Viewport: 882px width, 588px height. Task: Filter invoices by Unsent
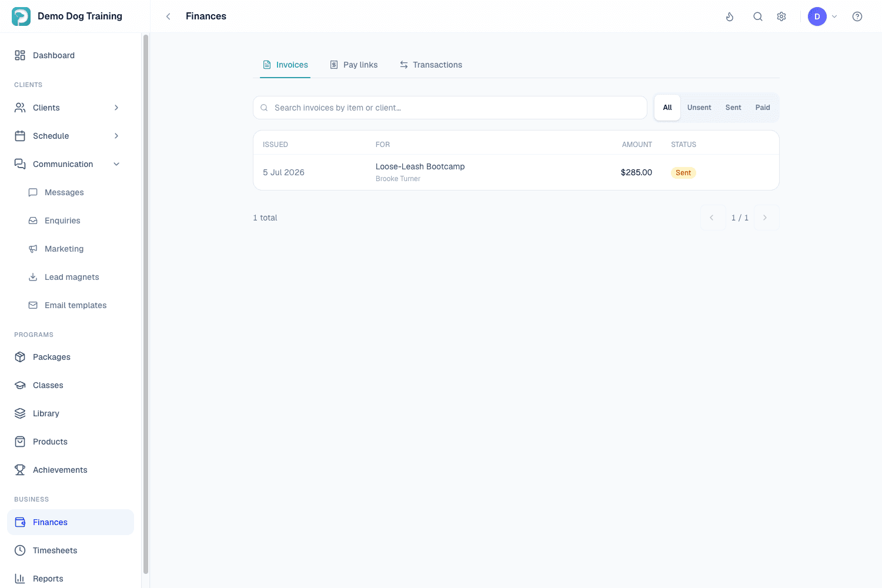[x=699, y=108]
